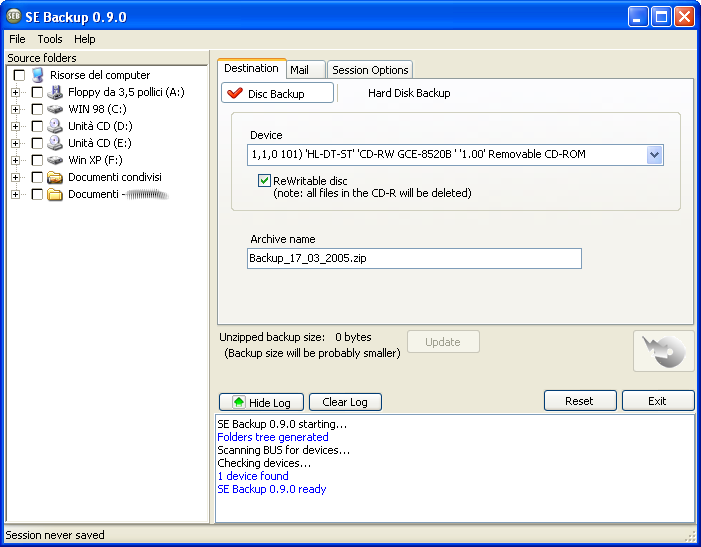Click the CD icon for Unità CD (E:)

(55, 143)
